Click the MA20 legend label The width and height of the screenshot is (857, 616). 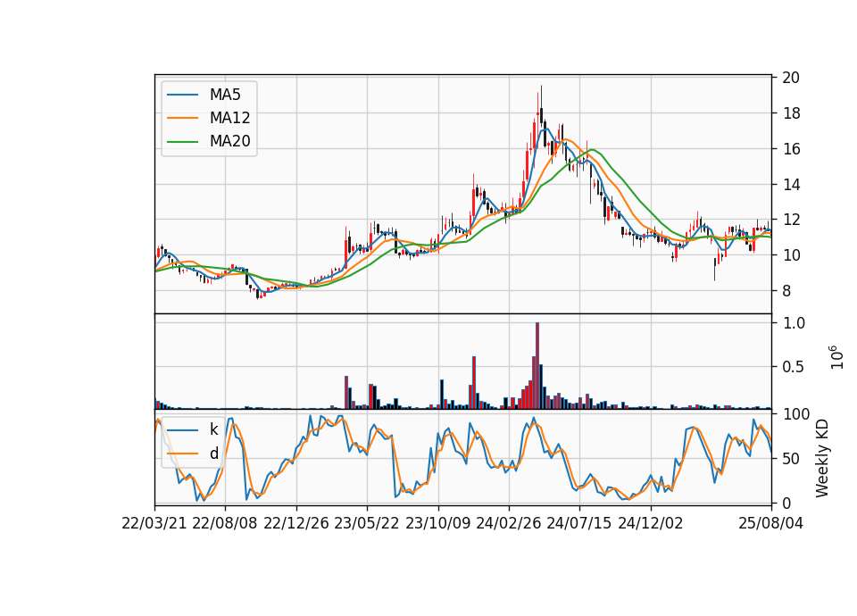[x=229, y=142]
